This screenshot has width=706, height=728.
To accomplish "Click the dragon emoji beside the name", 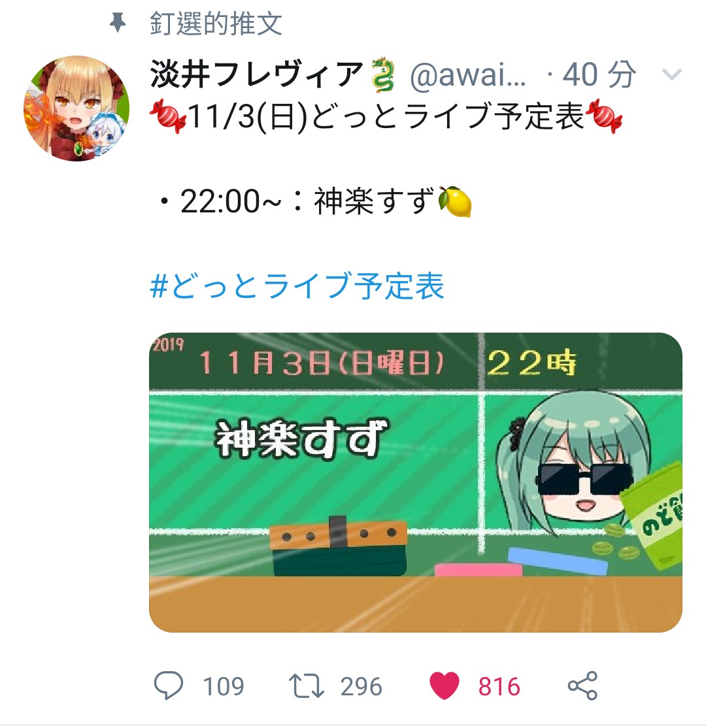I will coord(382,74).
